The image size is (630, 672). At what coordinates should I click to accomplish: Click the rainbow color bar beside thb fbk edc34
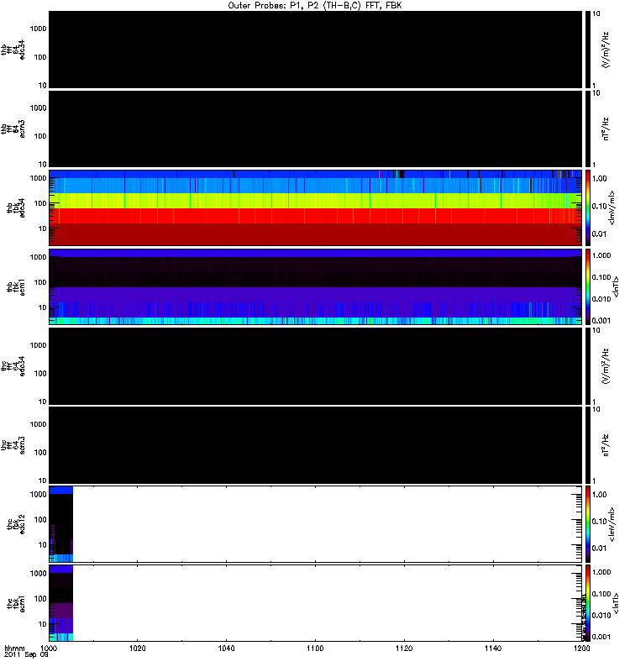[x=588, y=207]
